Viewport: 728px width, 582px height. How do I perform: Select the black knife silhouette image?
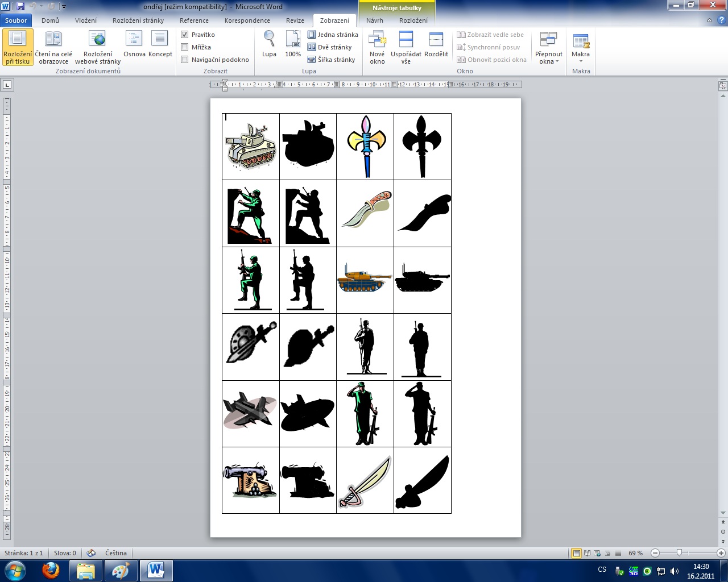point(424,213)
